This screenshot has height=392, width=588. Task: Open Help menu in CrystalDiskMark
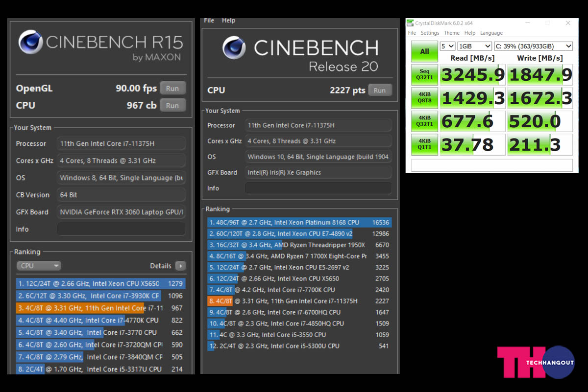(x=469, y=33)
